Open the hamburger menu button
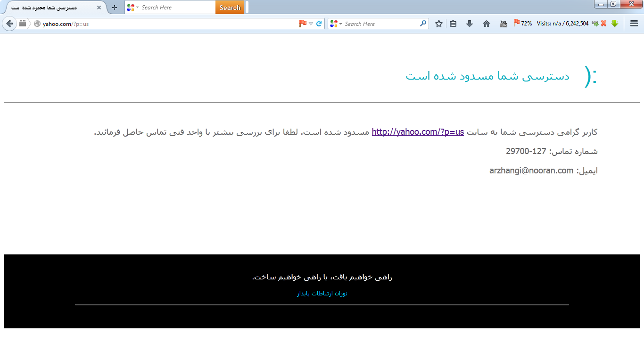644x343 pixels. (634, 24)
